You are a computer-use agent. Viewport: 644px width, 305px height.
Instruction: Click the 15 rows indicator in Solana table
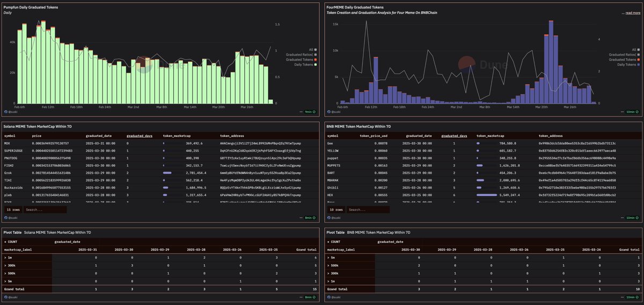(12, 210)
